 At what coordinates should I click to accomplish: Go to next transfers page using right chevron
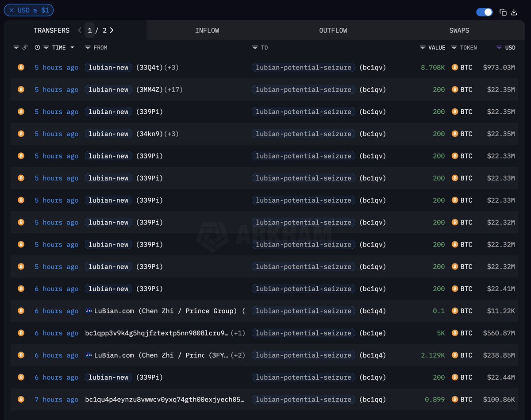[112, 30]
